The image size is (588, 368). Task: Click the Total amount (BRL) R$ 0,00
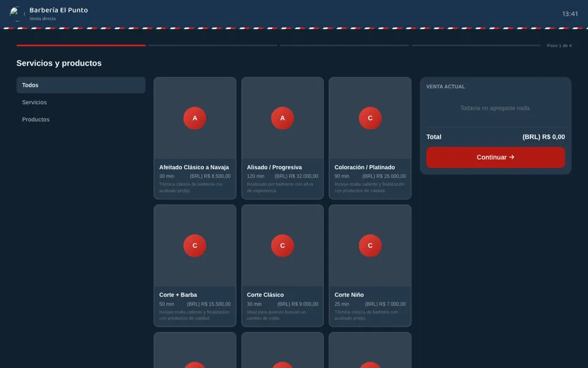(543, 137)
